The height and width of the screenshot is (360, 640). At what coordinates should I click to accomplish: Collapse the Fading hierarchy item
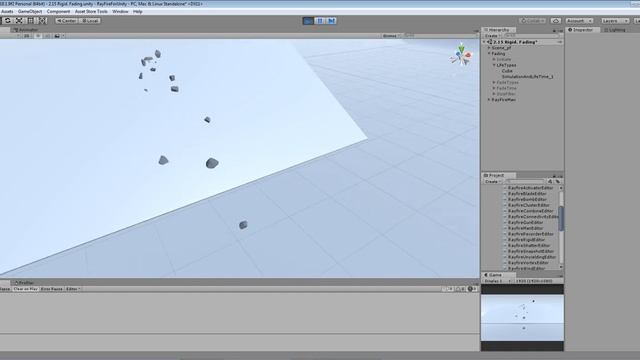point(489,53)
